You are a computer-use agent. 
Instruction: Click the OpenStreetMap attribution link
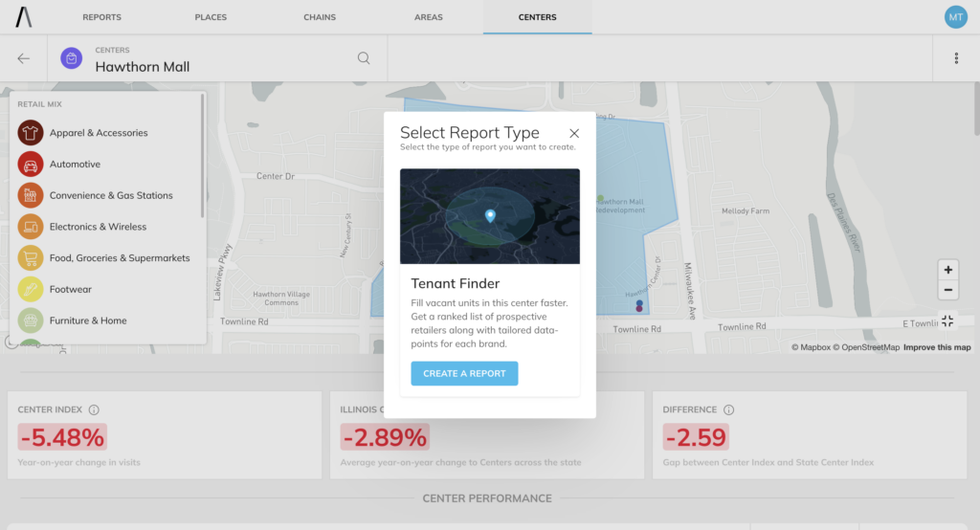[866, 347]
